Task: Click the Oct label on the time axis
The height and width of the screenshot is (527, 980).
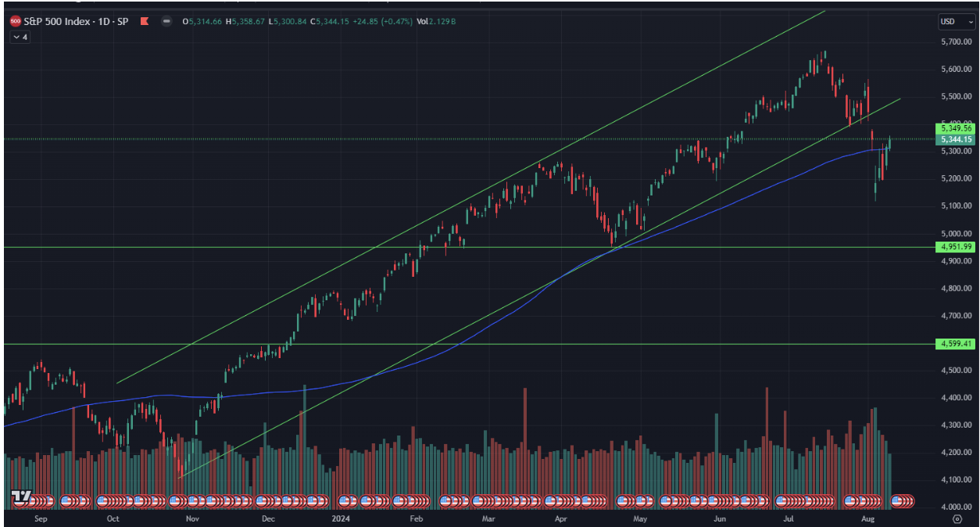Action: pos(113,518)
